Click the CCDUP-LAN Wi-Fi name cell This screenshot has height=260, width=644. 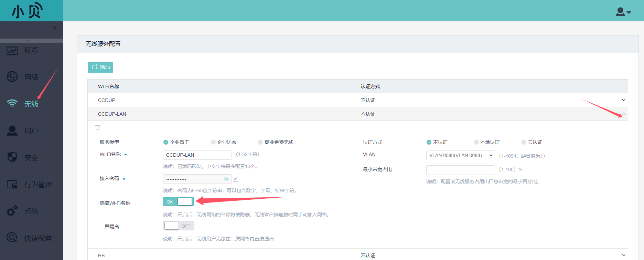(112, 114)
